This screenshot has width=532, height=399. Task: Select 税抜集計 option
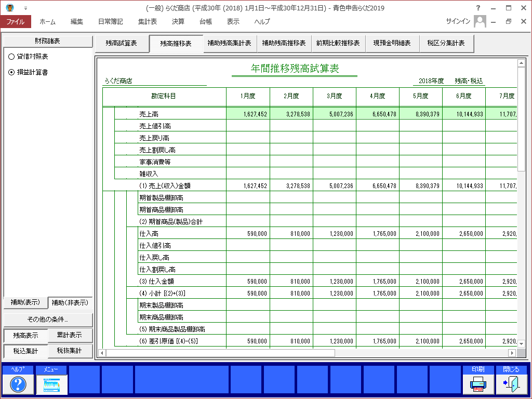pyautogui.click(x=70, y=351)
